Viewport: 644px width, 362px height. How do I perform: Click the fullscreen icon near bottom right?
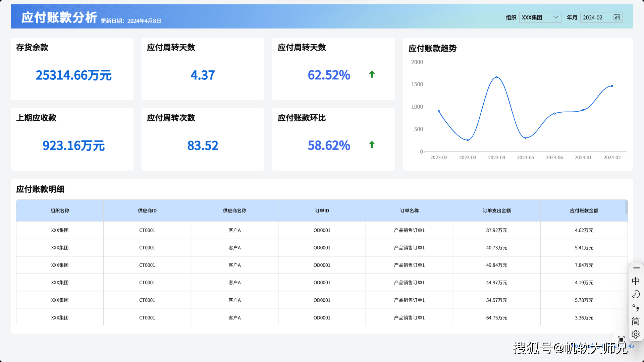tap(621, 340)
